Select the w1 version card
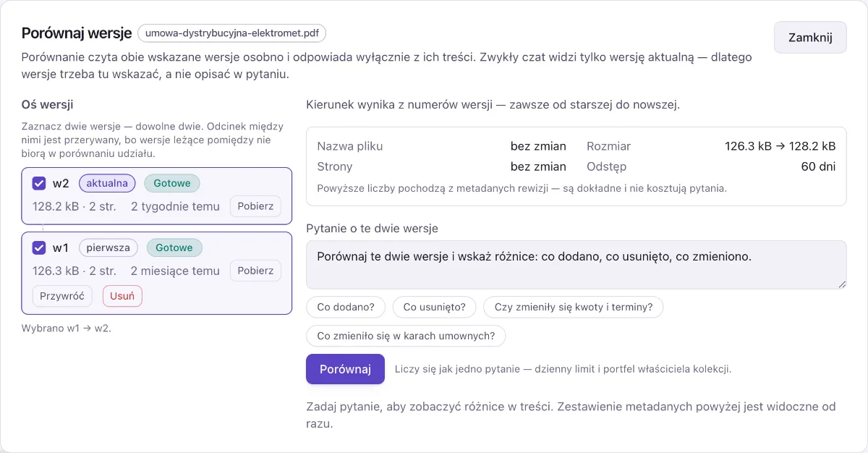Screen dimensions: 868x453 (156, 273)
